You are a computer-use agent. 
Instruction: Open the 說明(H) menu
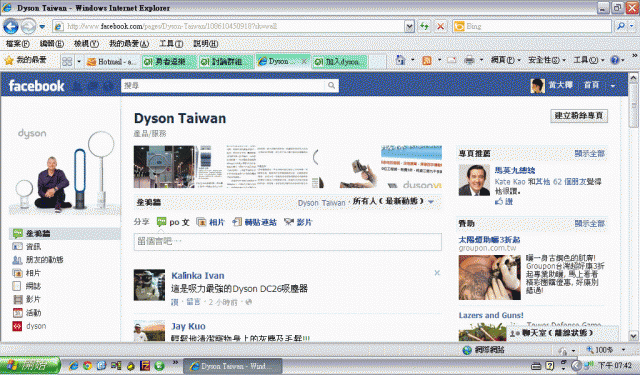[x=205, y=43]
